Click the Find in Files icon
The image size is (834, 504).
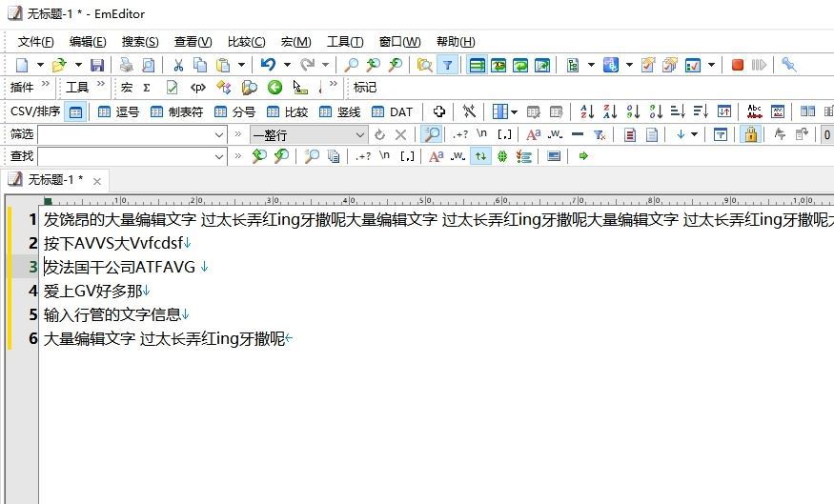tap(424, 65)
